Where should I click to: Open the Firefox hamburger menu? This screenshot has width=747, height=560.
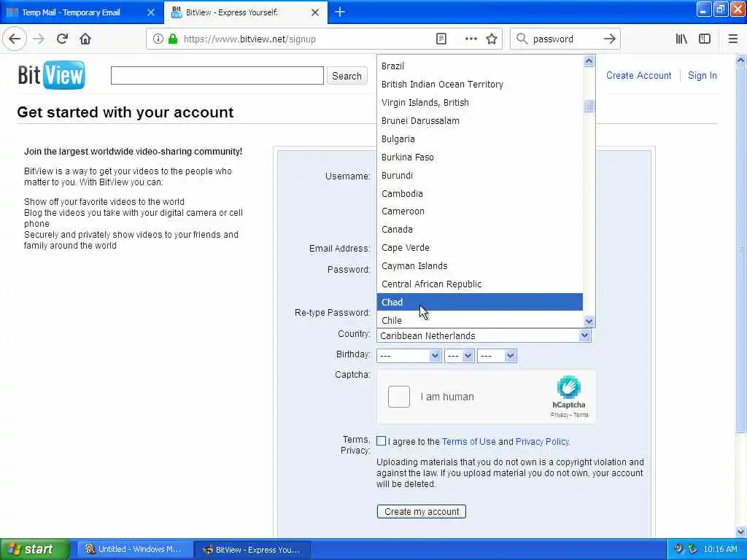click(733, 39)
